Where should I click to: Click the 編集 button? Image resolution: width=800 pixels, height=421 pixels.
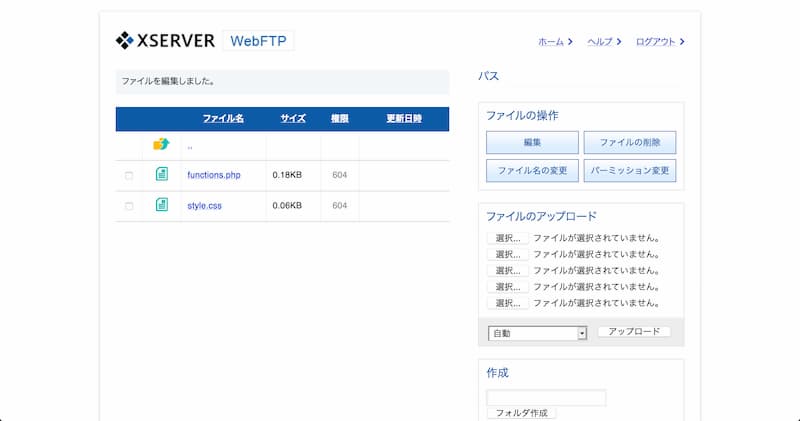pos(532,142)
